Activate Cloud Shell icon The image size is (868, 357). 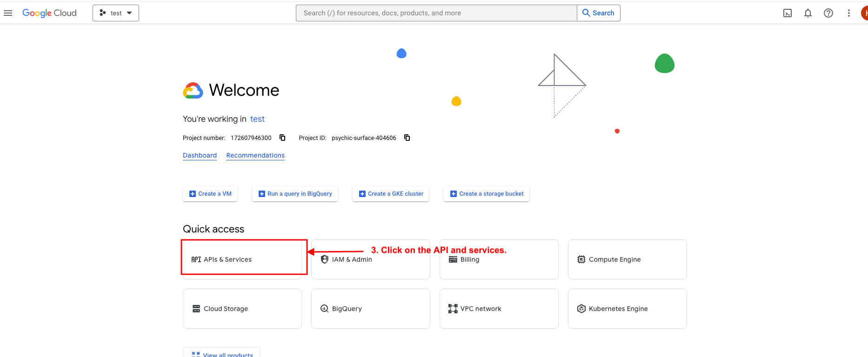pos(788,13)
